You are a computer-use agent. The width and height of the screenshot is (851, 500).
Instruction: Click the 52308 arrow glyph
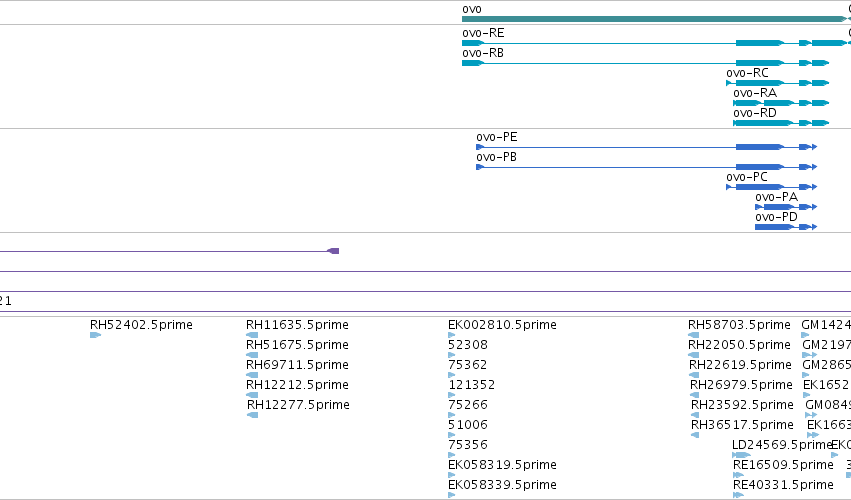tap(452, 355)
